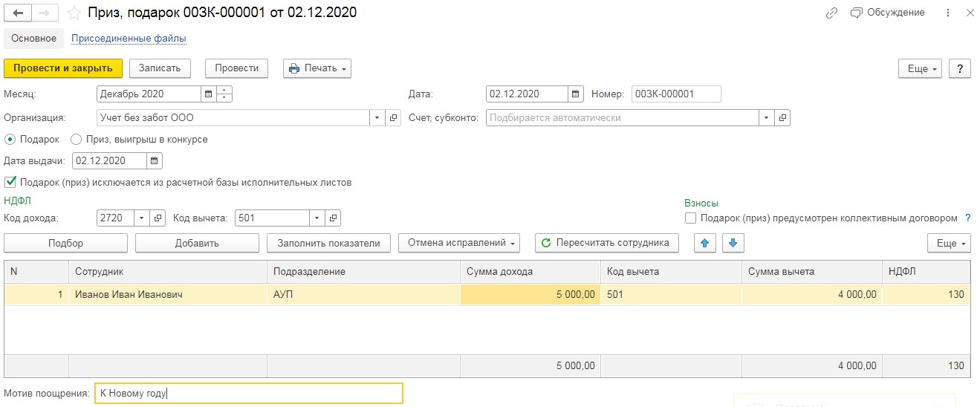
Task: Select the Подарок radio button
Action: point(10,139)
